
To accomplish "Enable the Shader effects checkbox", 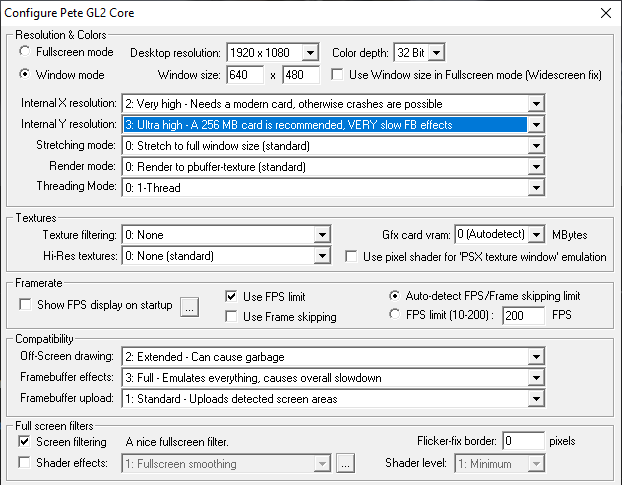I will 24,462.
